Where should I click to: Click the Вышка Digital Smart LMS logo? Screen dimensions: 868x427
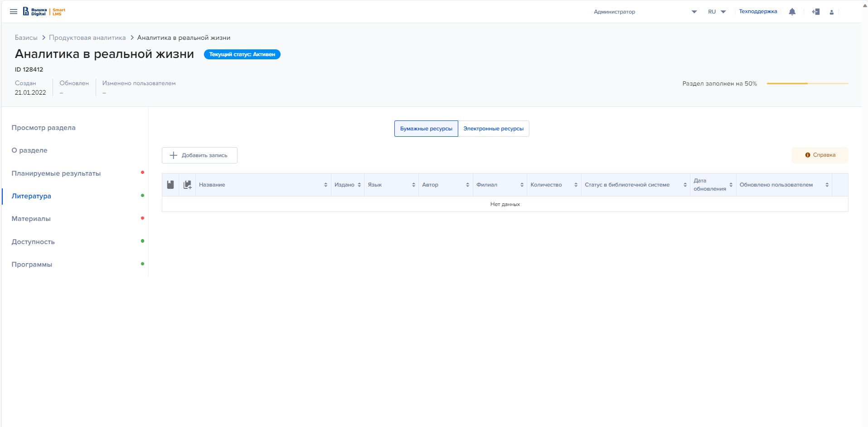pos(44,12)
